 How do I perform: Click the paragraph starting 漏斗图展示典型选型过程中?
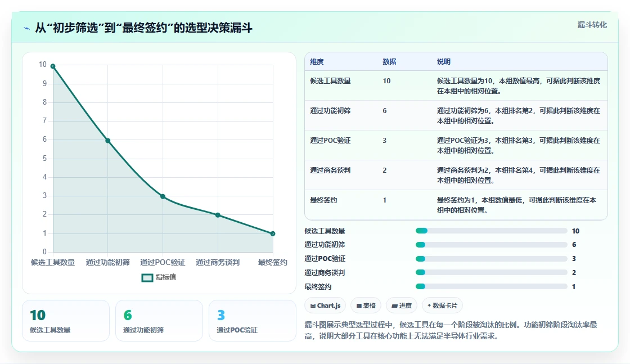pyautogui.click(x=451, y=330)
